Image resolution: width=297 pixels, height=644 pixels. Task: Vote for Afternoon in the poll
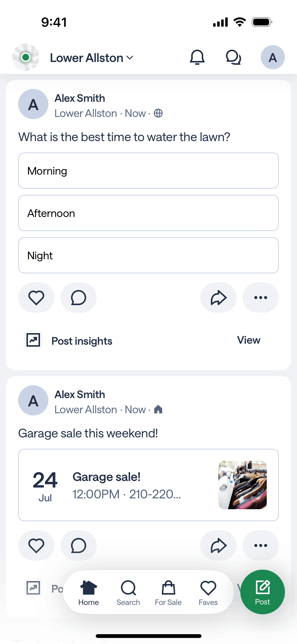coord(148,213)
